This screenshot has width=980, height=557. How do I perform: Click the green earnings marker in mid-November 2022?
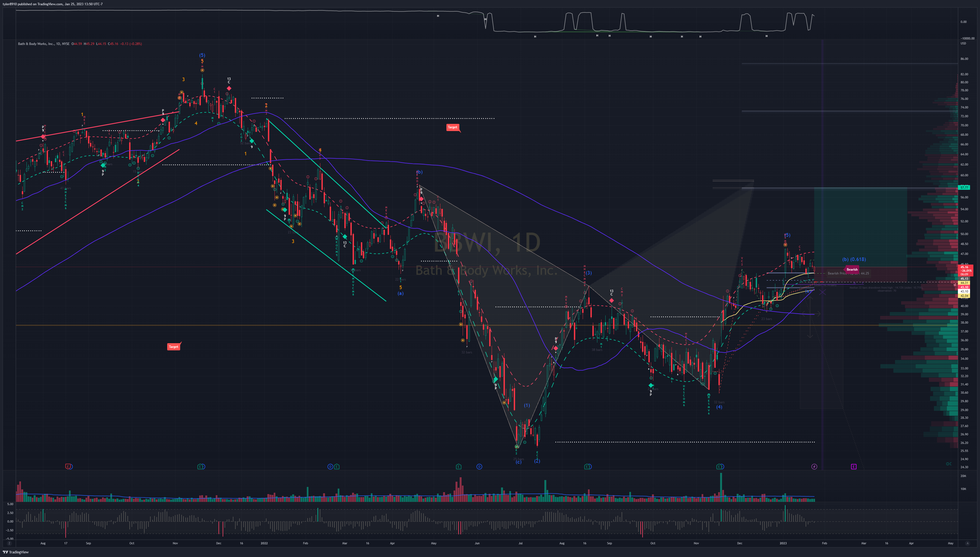pos(720,466)
